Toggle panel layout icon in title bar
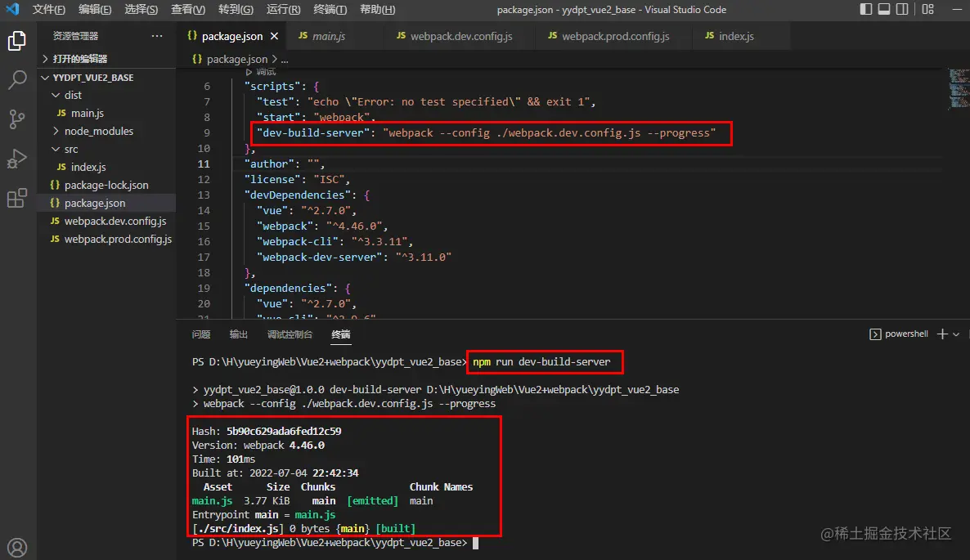Screen dimensions: 970x560 click(884, 9)
